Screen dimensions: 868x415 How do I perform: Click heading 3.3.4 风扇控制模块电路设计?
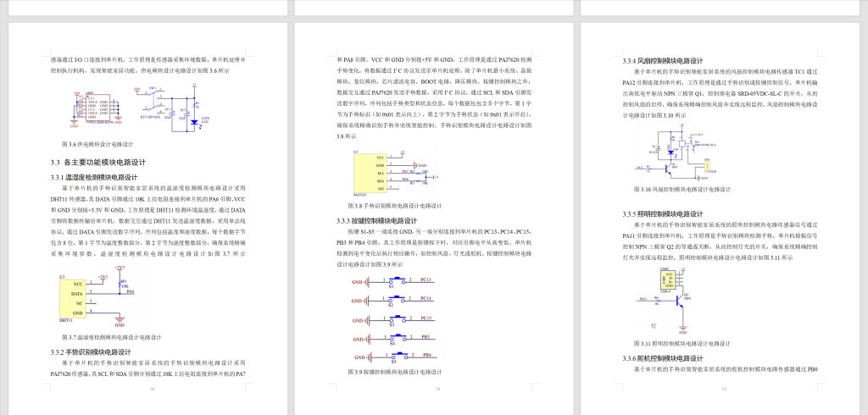[663, 62]
